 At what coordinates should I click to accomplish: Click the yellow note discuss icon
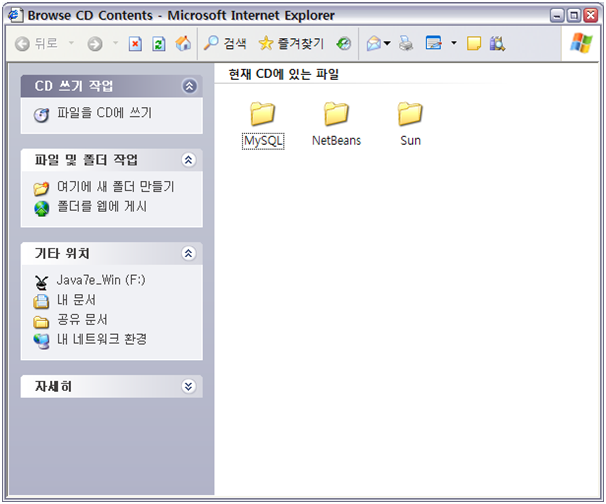pos(473,44)
